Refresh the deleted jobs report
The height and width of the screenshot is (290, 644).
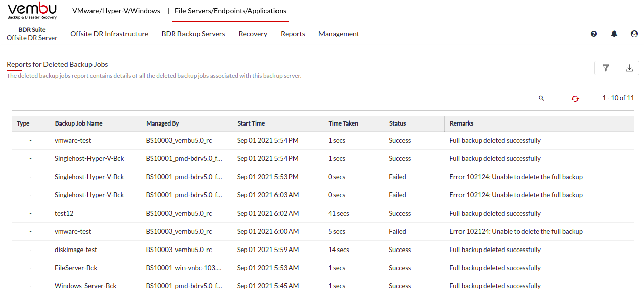click(575, 98)
